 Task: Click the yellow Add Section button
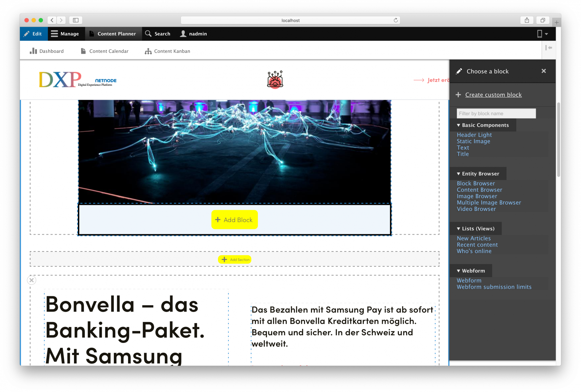(x=235, y=260)
